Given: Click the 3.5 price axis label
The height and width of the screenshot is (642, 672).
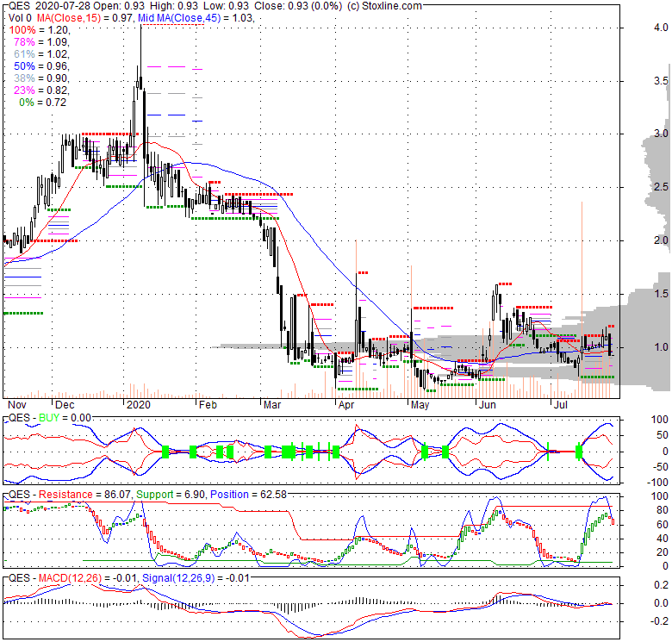Looking at the screenshot, I should [661, 81].
